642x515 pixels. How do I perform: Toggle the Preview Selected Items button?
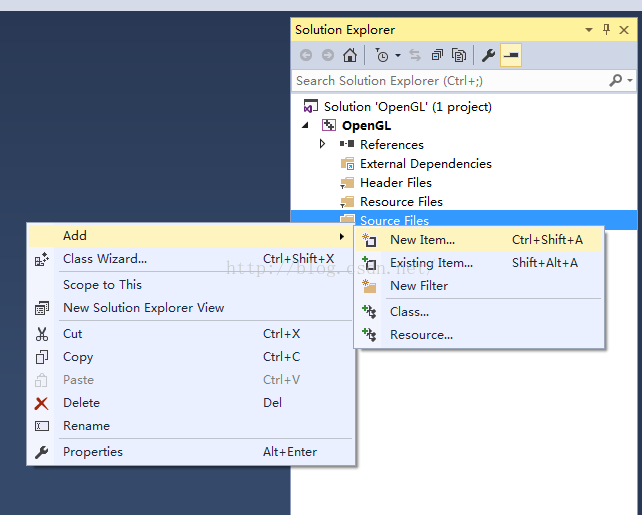coord(511,55)
